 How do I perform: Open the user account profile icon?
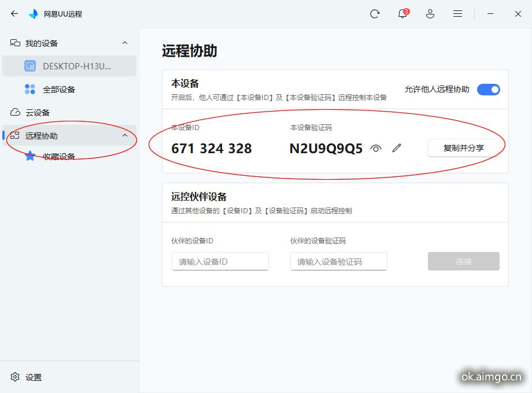pos(430,14)
